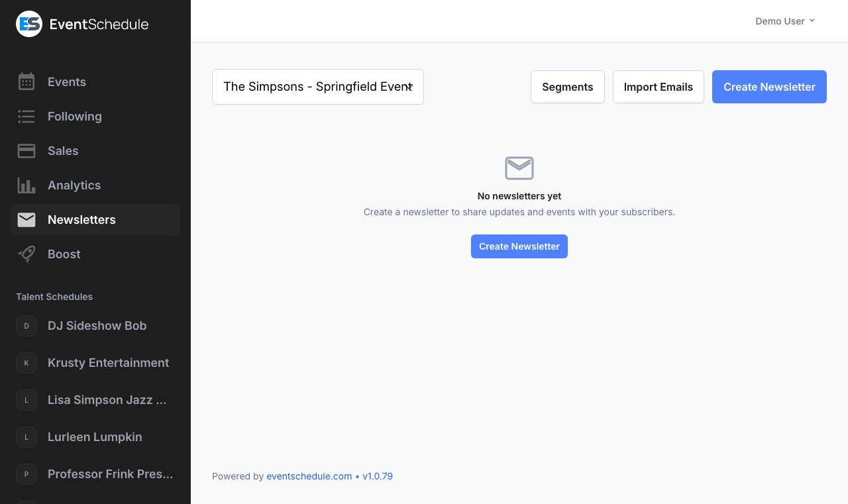Click the Krusty Entertainment avatar icon
The image size is (848, 504).
tap(26, 363)
